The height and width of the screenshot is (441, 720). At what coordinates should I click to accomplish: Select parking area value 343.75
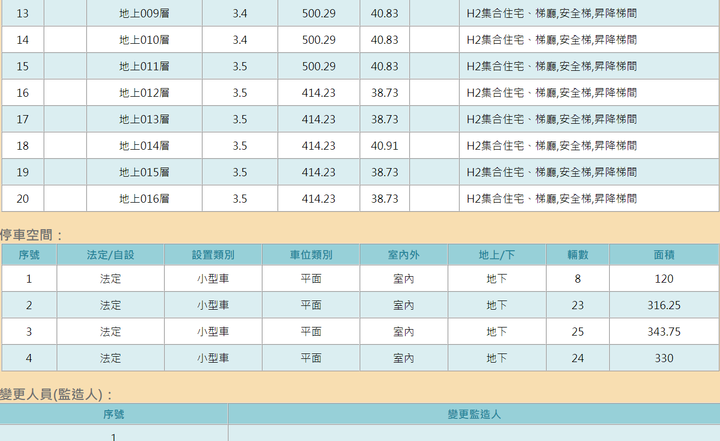click(664, 332)
